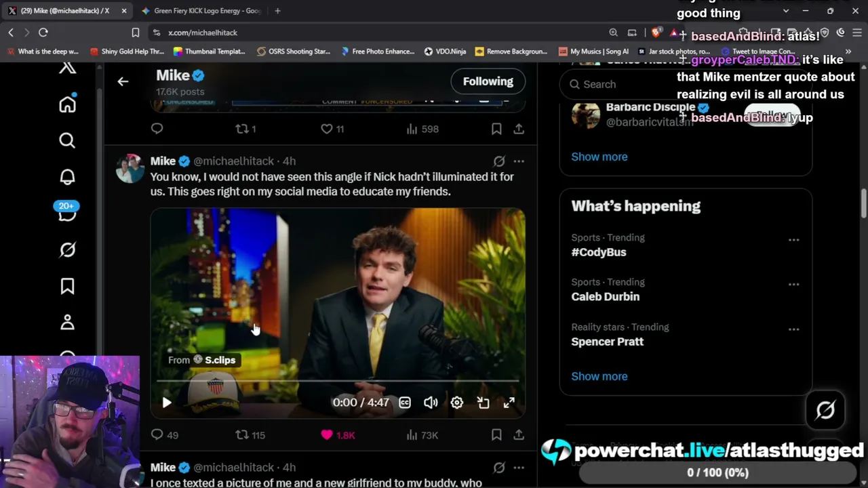
Task: Open more options for #CodyBus trend
Action: coord(793,240)
